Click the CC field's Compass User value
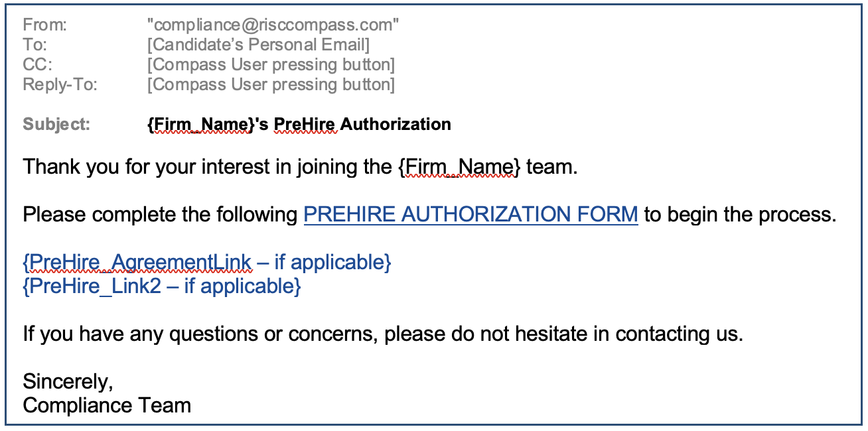868x431 pixels. tap(271, 65)
